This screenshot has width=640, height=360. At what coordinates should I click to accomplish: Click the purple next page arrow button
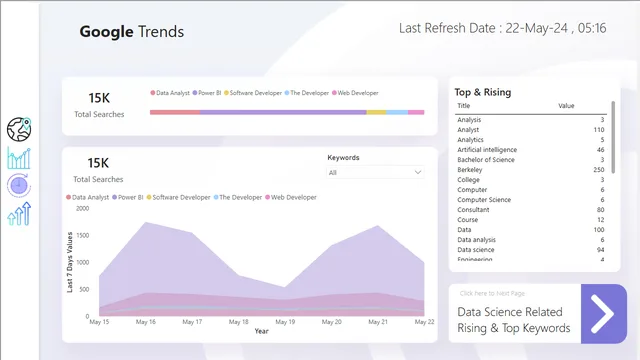pyautogui.click(x=604, y=313)
